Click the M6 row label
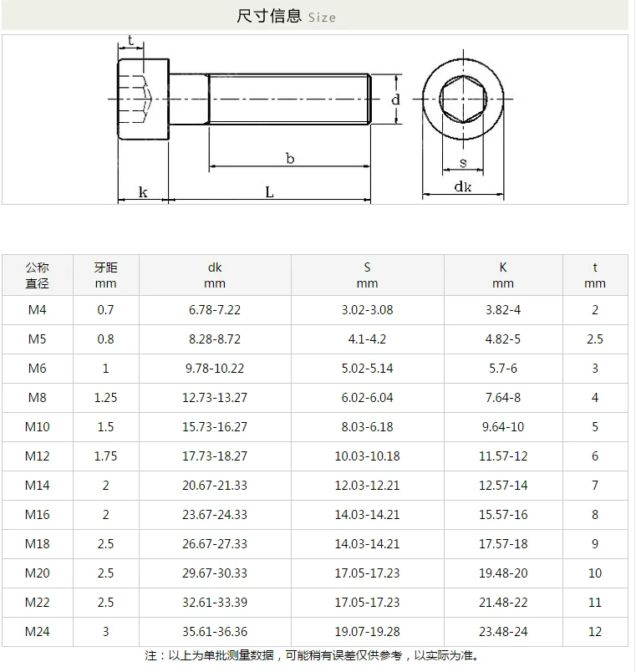 38,368
